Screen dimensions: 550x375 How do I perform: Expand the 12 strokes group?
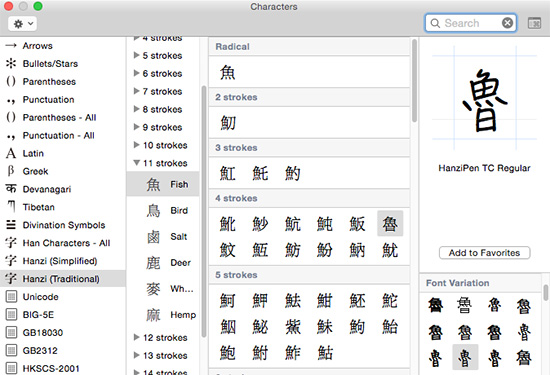coord(137,337)
